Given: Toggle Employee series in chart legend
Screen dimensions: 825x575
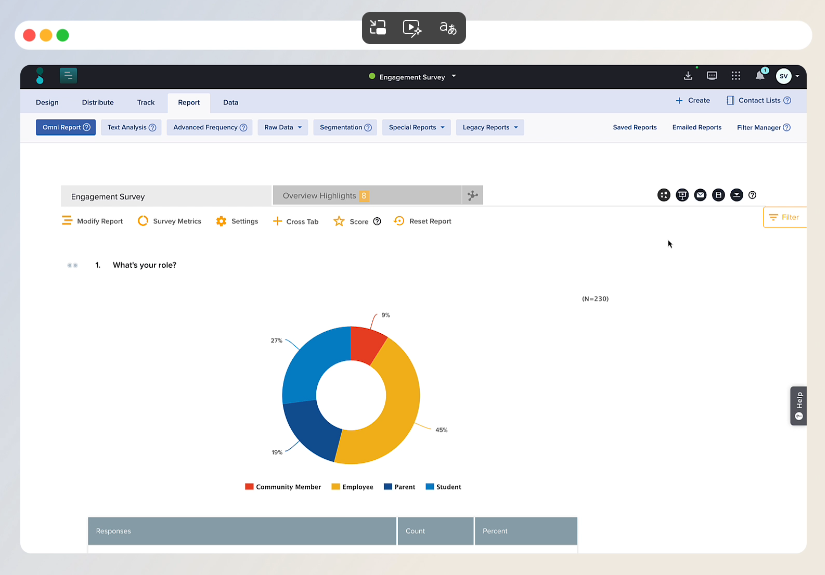Looking at the screenshot, I should pyautogui.click(x=352, y=487).
